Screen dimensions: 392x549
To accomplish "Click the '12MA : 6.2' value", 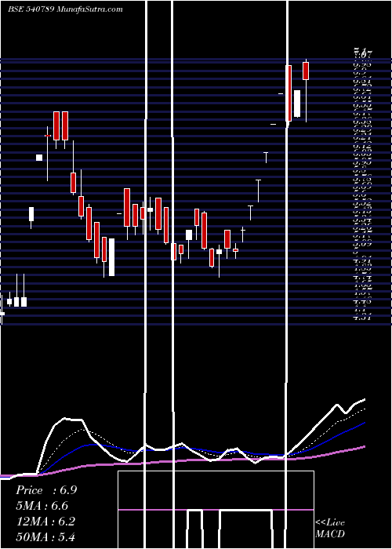I will 45,522.
